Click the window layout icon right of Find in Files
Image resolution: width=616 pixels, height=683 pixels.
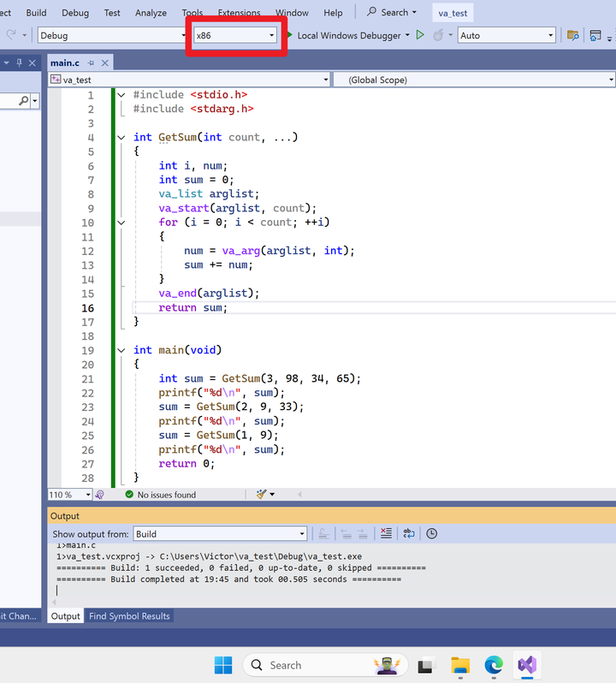[x=595, y=35]
